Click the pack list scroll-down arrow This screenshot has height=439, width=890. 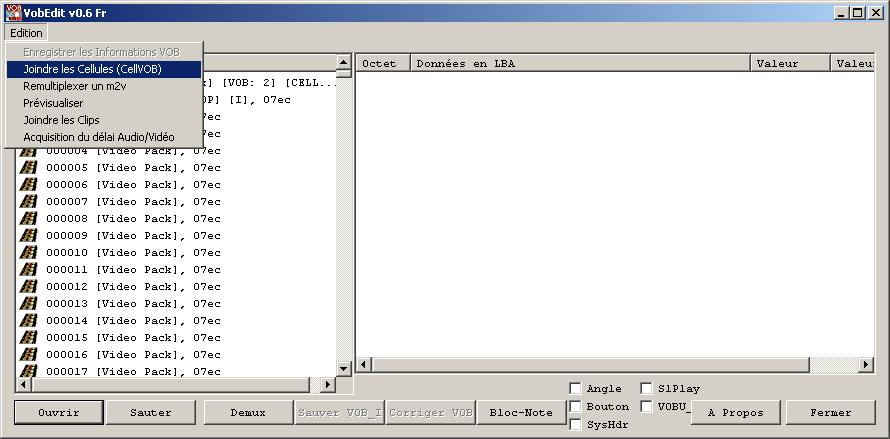coord(343,369)
